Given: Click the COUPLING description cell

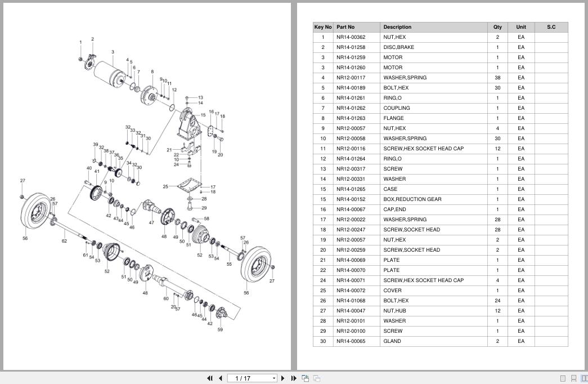Looking at the screenshot, I should point(434,108).
